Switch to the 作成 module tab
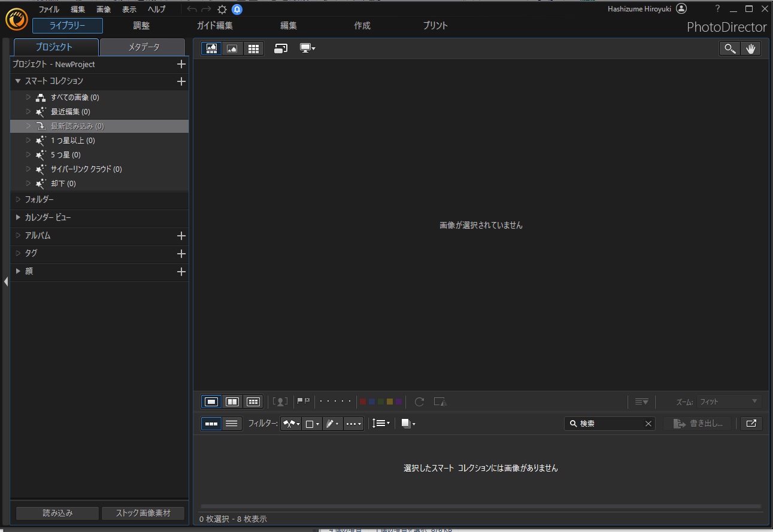The height and width of the screenshot is (532, 773). point(362,26)
